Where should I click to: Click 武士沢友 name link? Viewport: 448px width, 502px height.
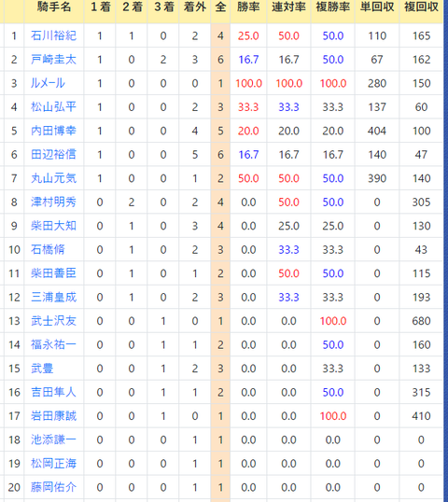53,321
